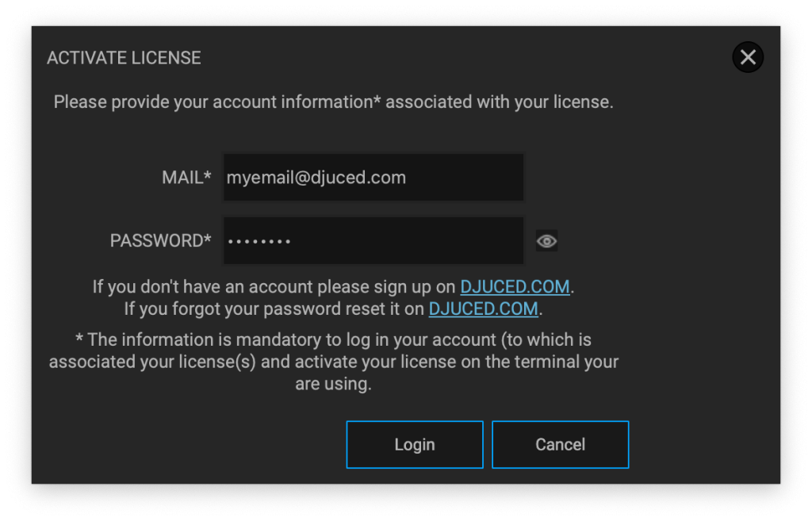Screen dimensions: 812x521
Task: Click the masked password dots
Action: [x=259, y=241]
